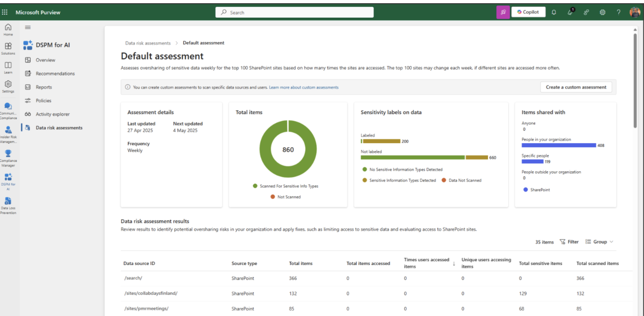Open the app launcher waffle icon
Image resolution: width=644 pixels, height=316 pixels.
click(5, 12)
